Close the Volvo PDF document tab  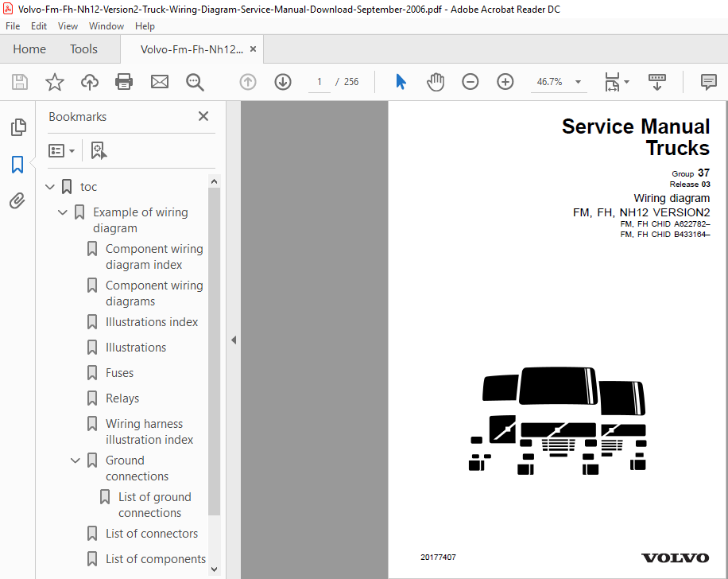(x=253, y=49)
